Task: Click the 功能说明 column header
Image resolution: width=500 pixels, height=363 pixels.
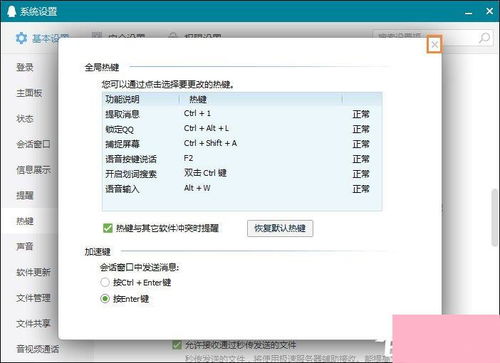Action: coord(141,99)
